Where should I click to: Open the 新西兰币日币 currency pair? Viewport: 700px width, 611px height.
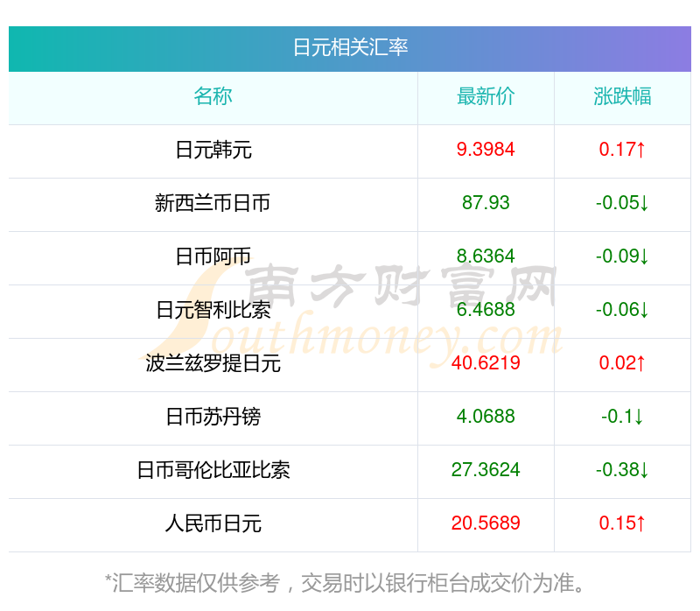[213, 203]
